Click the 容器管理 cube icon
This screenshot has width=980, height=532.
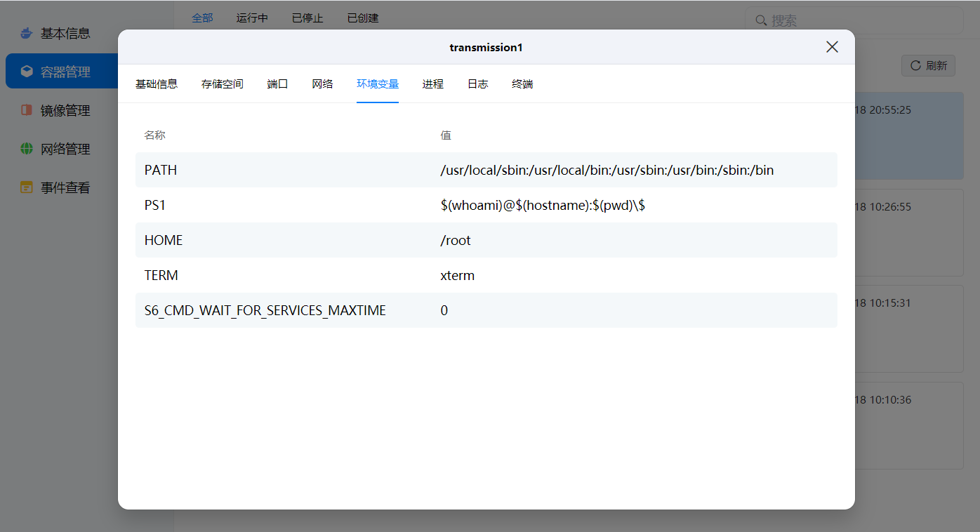tap(27, 72)
